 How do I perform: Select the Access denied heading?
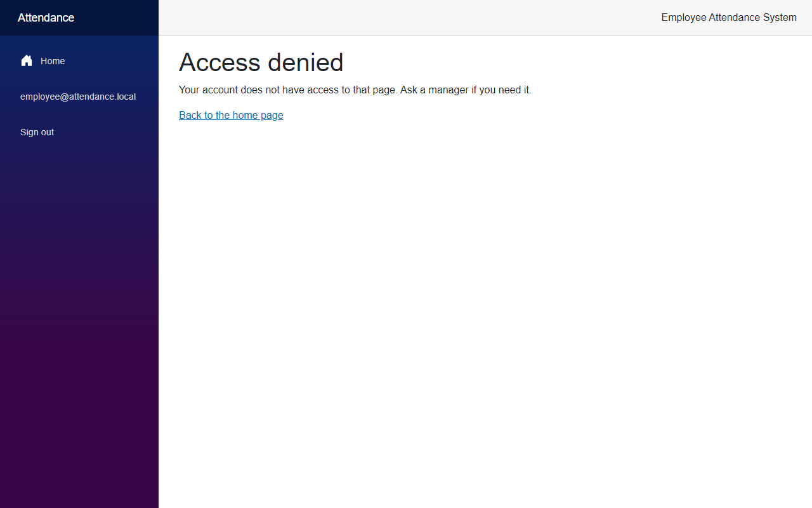261,62
